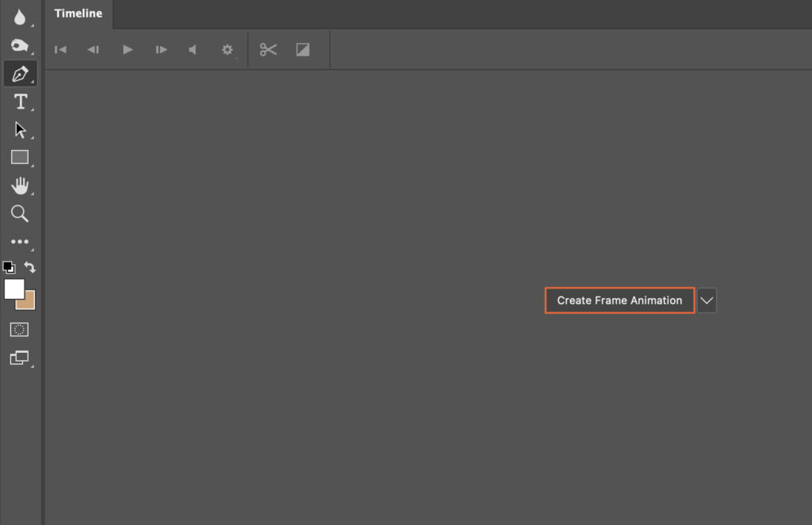Click Create Frame Animation

click(619, 301)
